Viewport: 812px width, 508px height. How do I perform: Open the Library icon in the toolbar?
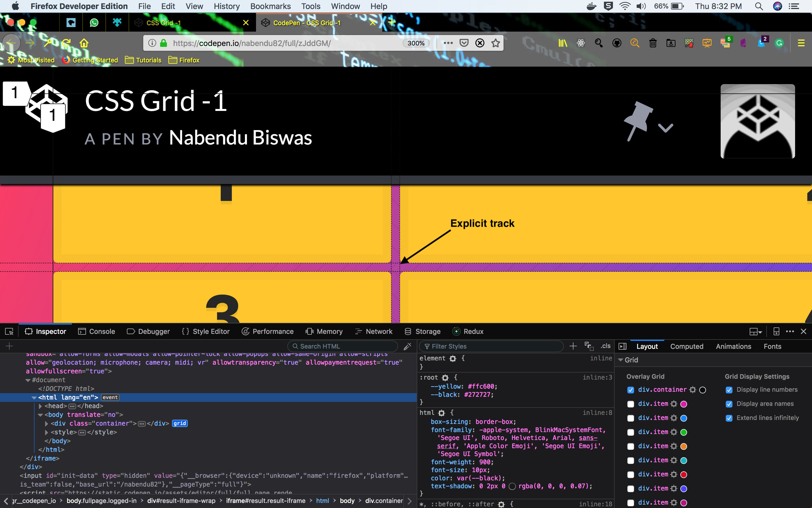point(563,43)
